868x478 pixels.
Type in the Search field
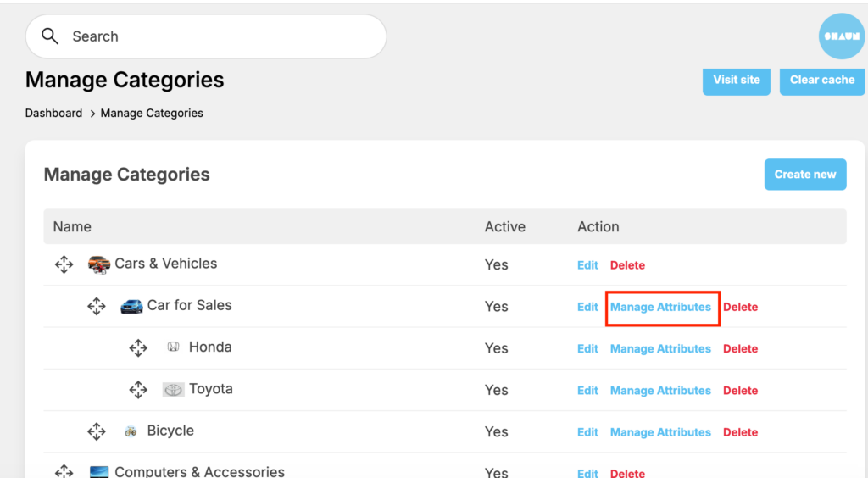[x=220, y=36]
